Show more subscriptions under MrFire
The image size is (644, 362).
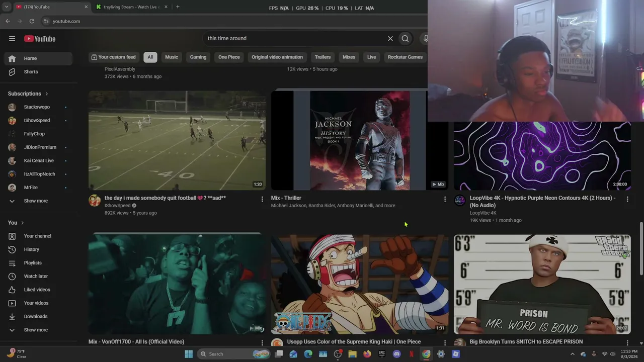38,201
